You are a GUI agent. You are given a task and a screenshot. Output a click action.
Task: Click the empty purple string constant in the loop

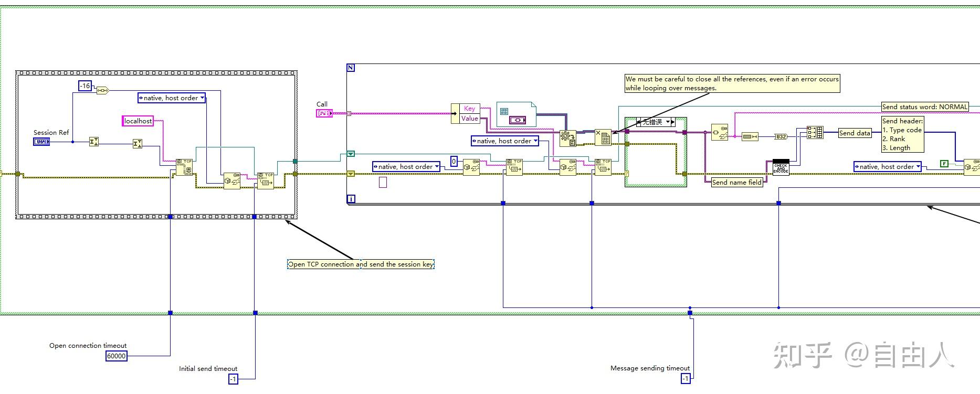tap(383, 182)
